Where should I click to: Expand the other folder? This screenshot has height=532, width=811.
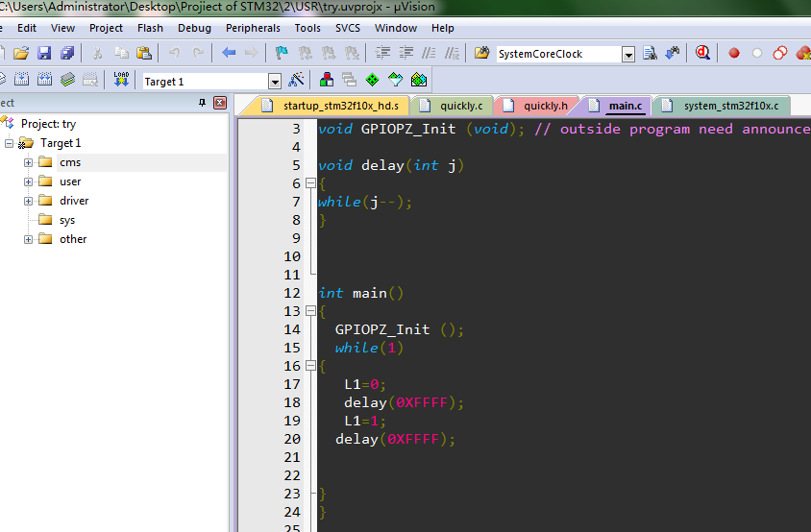click(29, 239)
